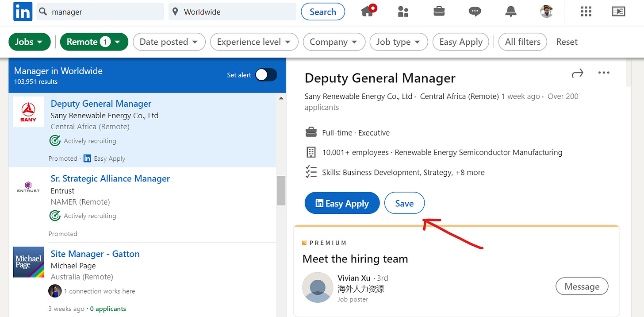Open LinkedIn Learning video icon
The height and width of the screenshot is (317, 644).
(618, 12)
